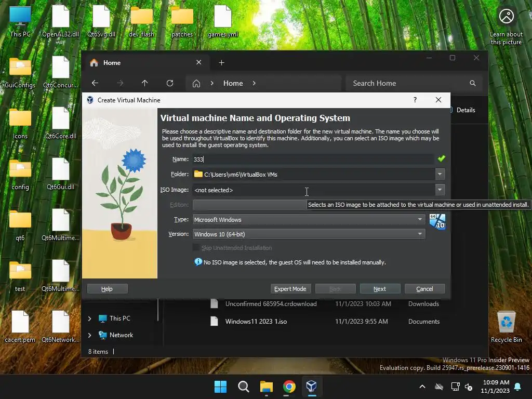Select the Unconfirmed 685954.crdownload file row
The height and width of the screenshot is (399, 532).
(326, 303)
